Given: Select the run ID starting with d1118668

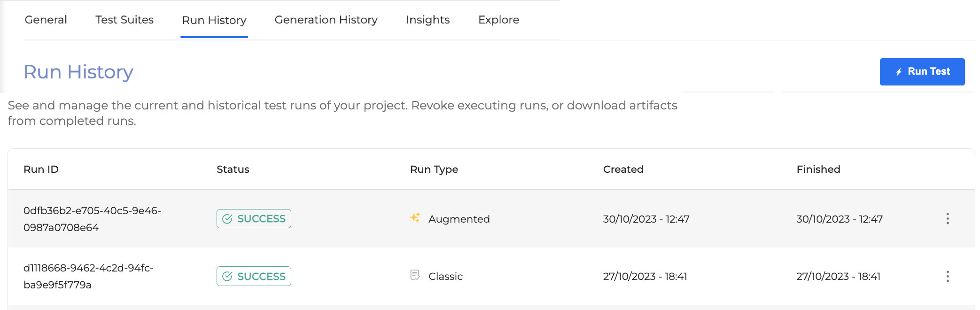Looking at the screenshot, I should click(x=88, y=276).
